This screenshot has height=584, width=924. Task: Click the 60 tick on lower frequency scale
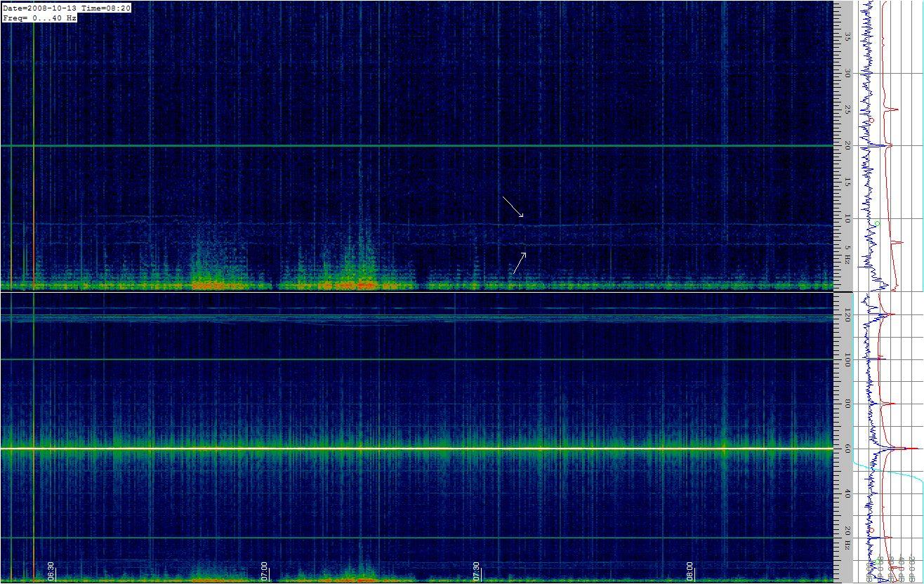847,449
